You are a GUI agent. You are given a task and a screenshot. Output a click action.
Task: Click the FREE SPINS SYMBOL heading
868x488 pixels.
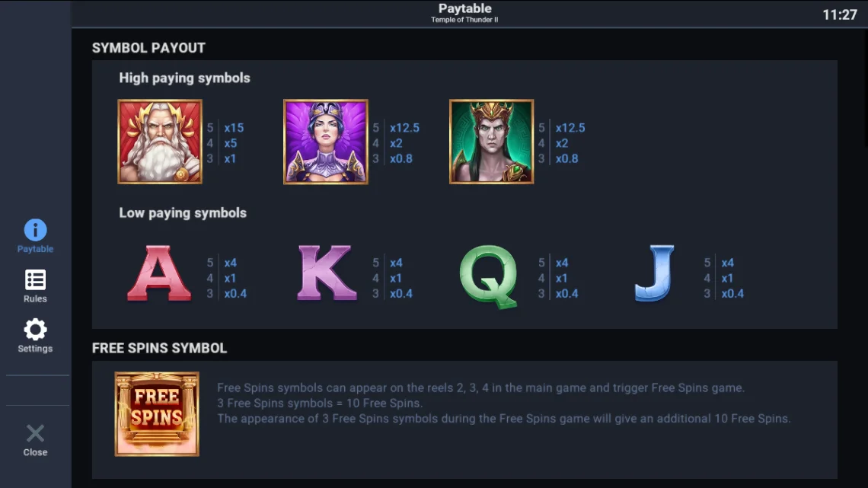159,348
